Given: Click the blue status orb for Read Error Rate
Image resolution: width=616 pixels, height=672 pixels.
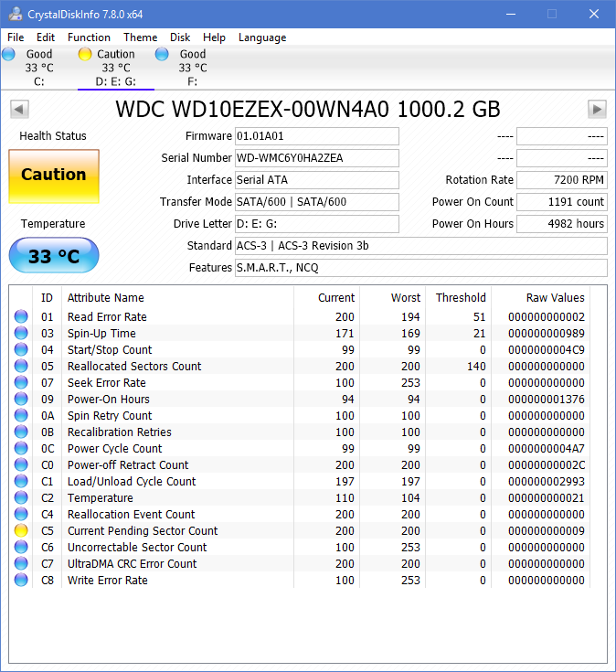Looking at the screenshot, I should [x=21, y=317].
